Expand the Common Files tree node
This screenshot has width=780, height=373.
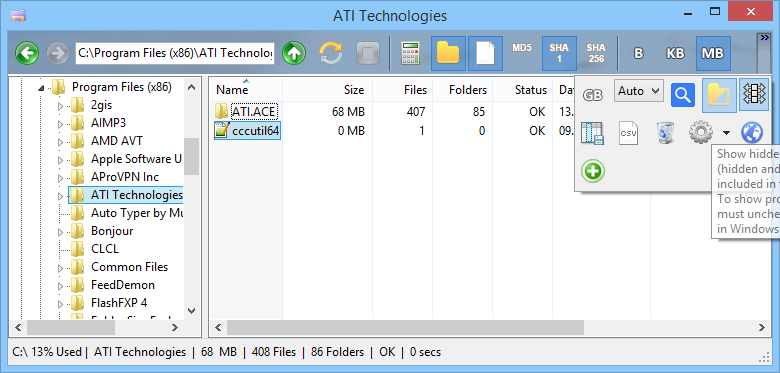point(61,268)
